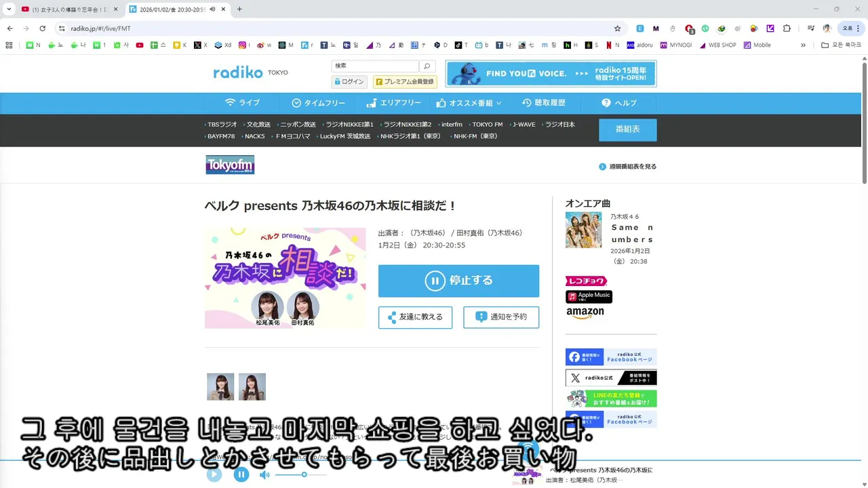Click the 番組表 program guide button
This screenshot has height=488, width=868.
(627, 129)
